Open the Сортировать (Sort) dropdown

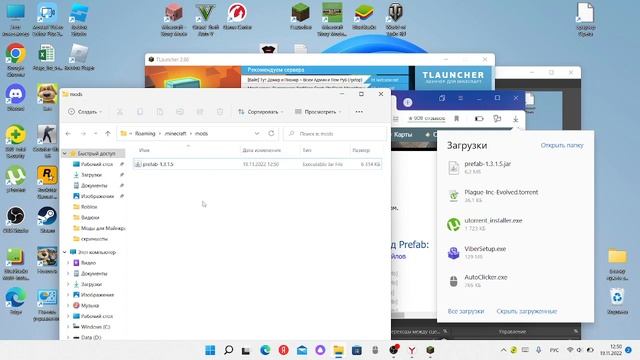[260, 112]
